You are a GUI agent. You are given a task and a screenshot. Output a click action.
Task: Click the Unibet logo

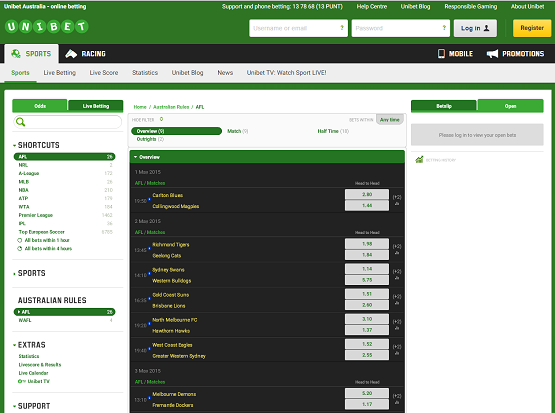(x=47, y=27)
